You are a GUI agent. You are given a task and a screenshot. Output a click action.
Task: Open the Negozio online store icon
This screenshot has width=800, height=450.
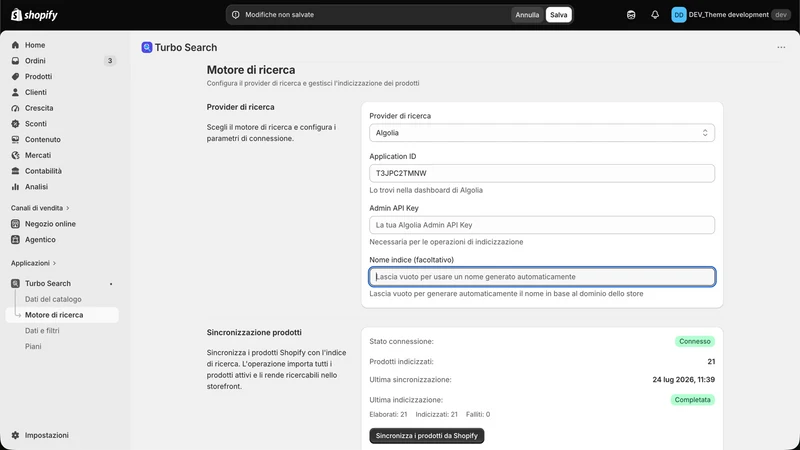pyautogui.click(x=15, y=224)
